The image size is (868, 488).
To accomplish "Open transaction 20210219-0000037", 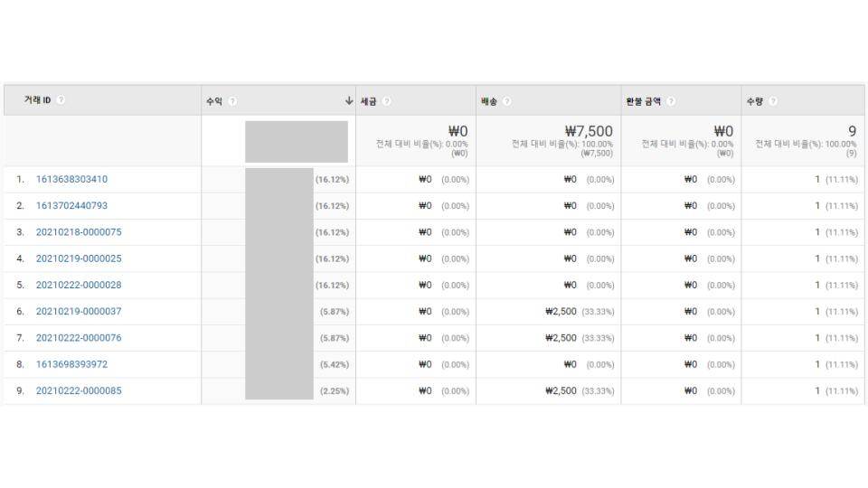I will [79, 312].
